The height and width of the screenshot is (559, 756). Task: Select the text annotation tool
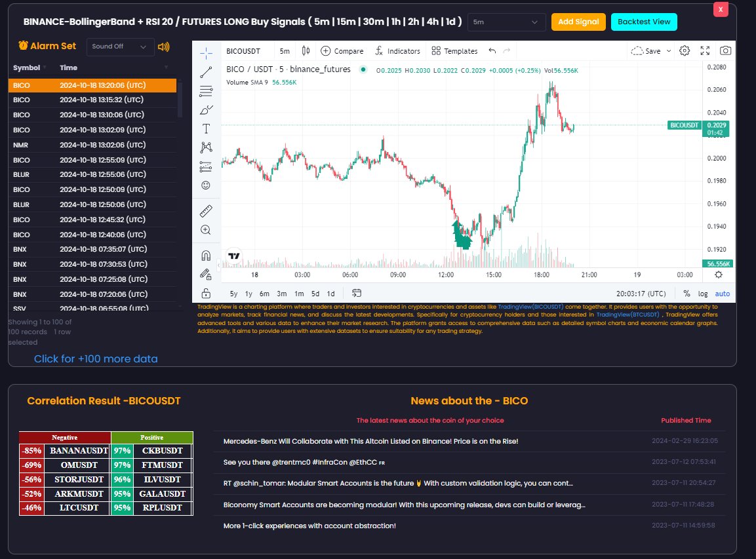tap(206, 128)
